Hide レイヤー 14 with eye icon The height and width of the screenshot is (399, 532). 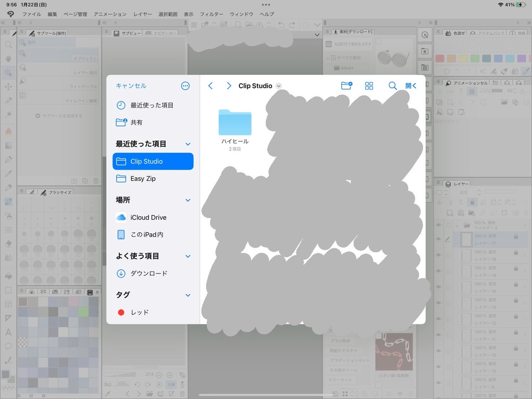(439, 271)
